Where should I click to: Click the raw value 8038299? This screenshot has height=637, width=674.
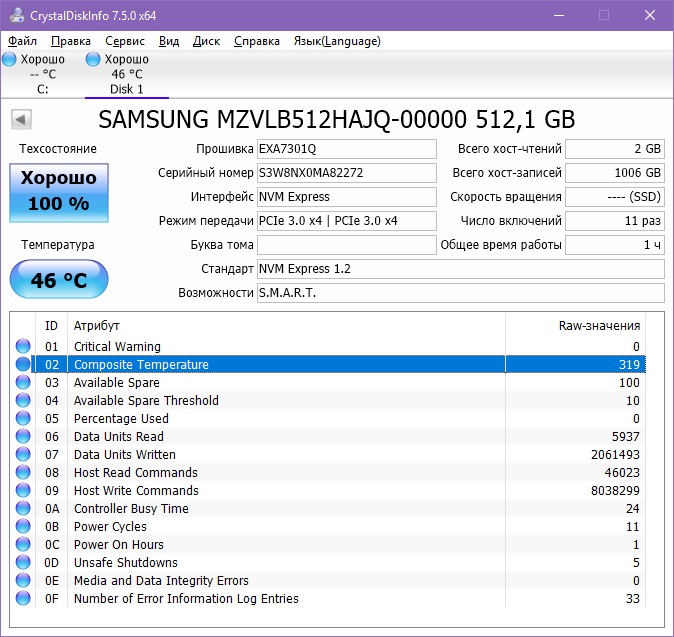[615, 491]
